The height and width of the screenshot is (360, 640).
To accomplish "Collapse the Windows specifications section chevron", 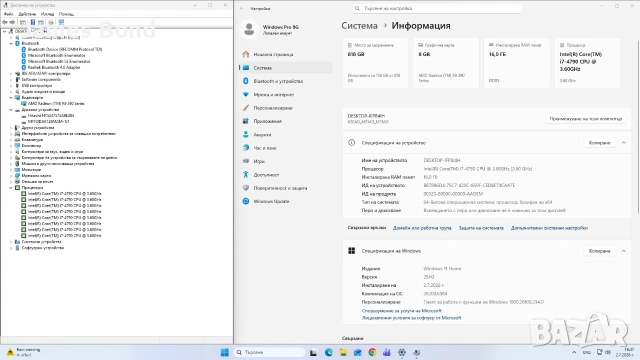I will [x=624, y=251].
